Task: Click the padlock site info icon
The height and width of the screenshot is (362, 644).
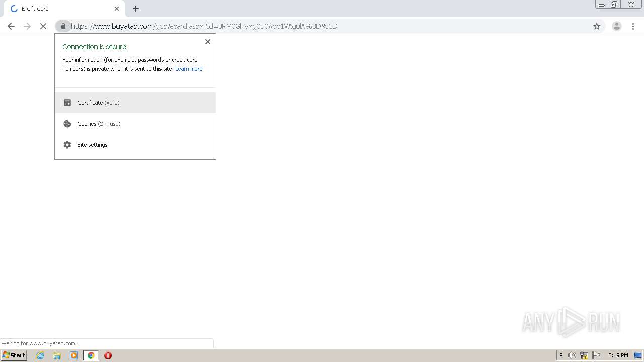Action: (63, 26)
